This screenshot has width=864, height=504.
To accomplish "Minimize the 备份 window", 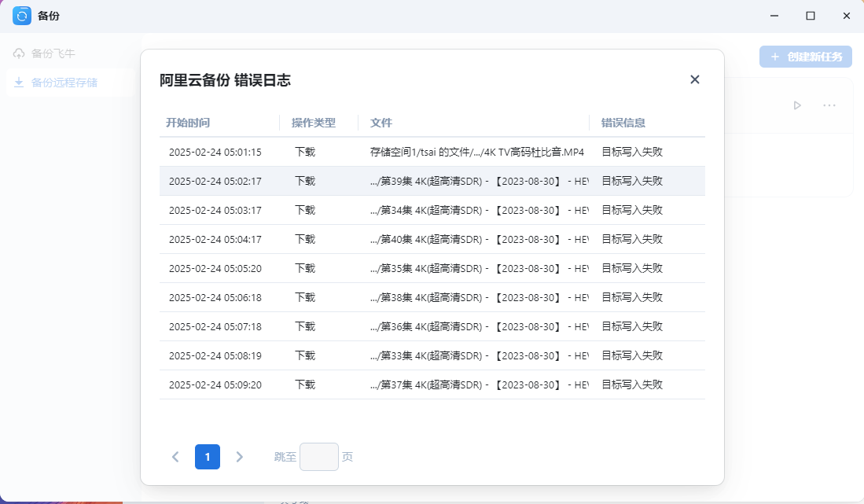I will pyautogui.click(x=774, y=16).
